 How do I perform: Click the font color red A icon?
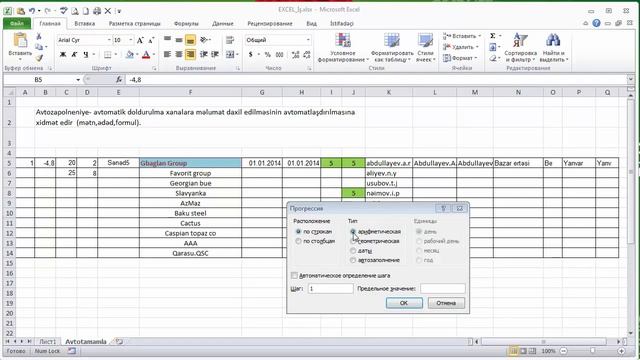point(146,54)
